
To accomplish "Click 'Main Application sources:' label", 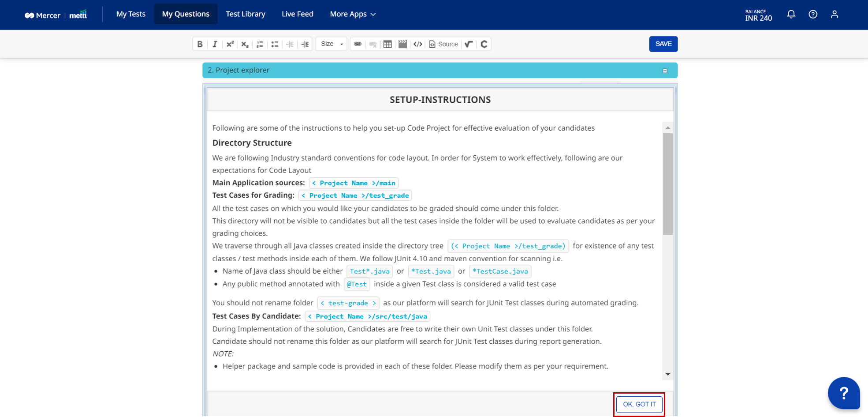I will point(259,183).
